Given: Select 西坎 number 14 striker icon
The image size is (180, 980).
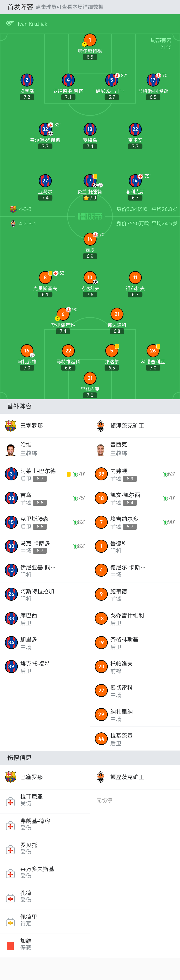Looking at the screenshot, I should [x=90, y=239].
